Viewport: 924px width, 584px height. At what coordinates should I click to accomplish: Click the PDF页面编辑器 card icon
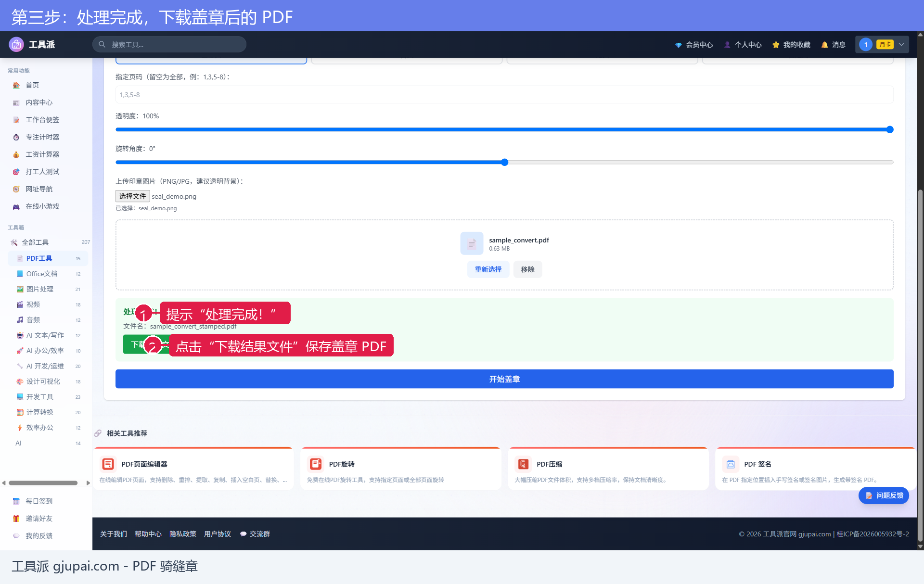coord(108,464)
